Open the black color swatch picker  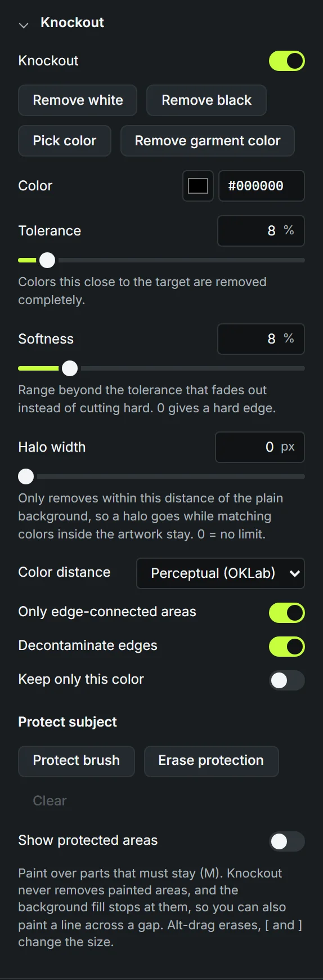pyautogui.click(x=198, y=186)
